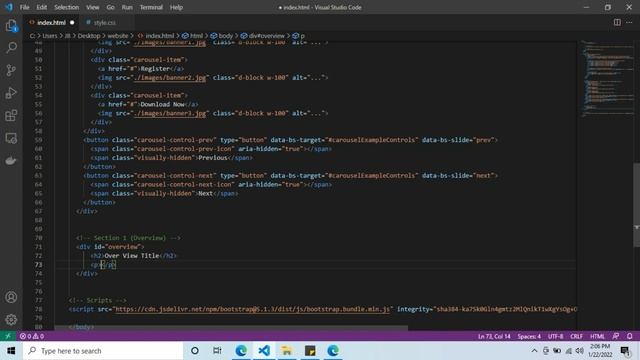
Task: Change end of line sequence CRLF
Action: click(x=576, y=336)
